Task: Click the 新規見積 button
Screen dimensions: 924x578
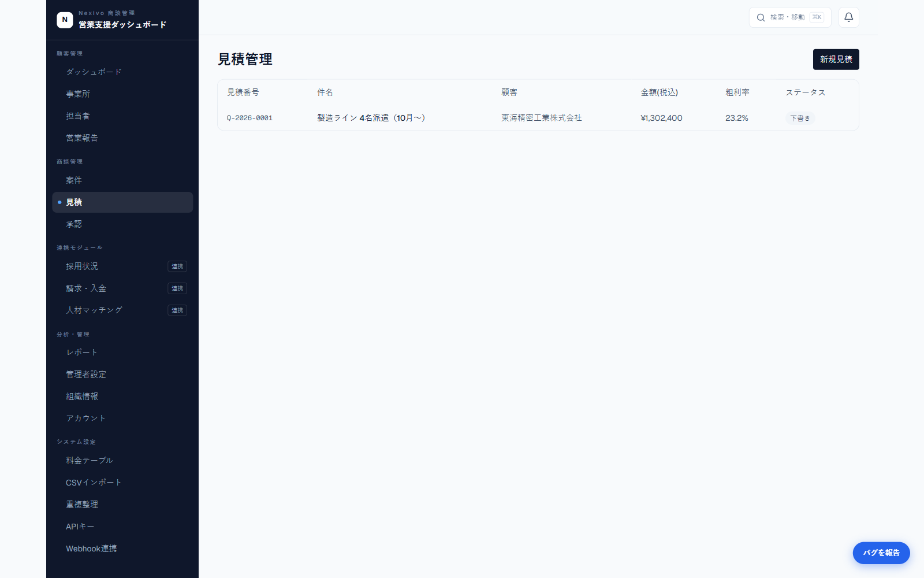Action: 836,60
